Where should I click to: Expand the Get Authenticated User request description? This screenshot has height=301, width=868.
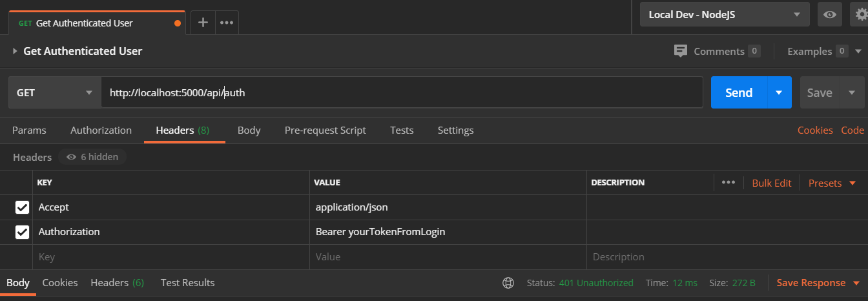click(15, 51)
